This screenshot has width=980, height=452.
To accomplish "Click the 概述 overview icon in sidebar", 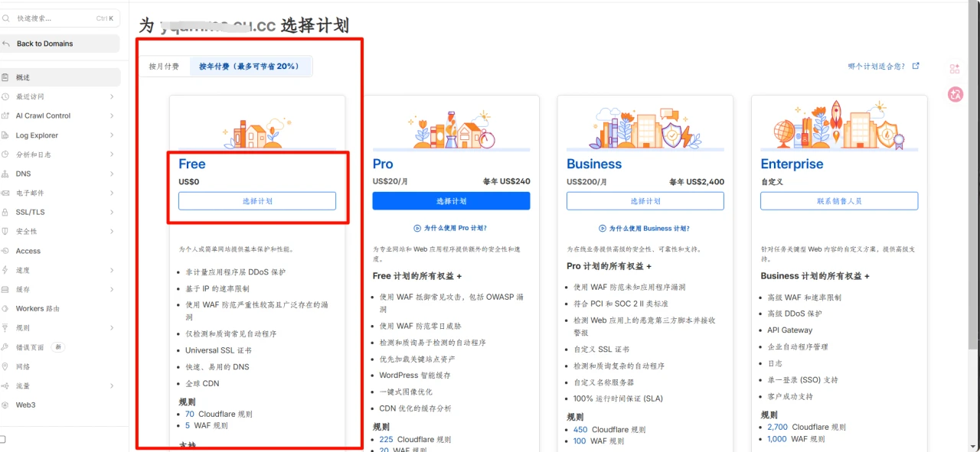I will pos(5,77).
